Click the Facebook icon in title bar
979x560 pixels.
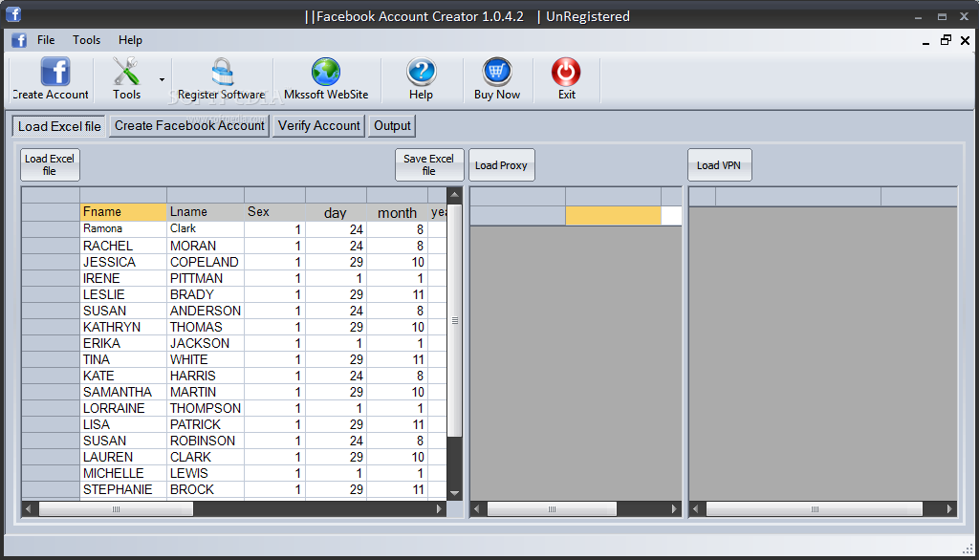(x=13, y=13)
